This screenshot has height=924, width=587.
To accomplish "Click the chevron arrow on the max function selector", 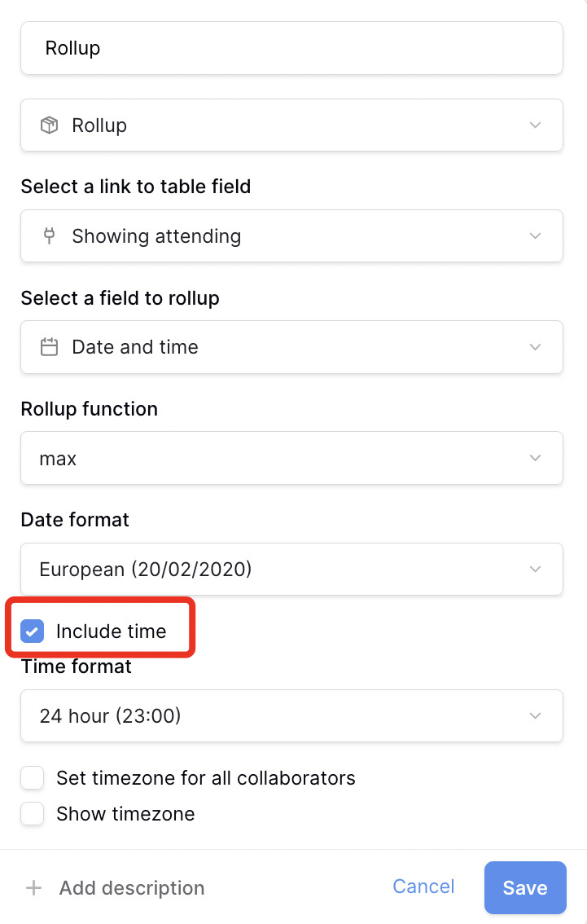I will pyautogui.click(x=535, y=458).
